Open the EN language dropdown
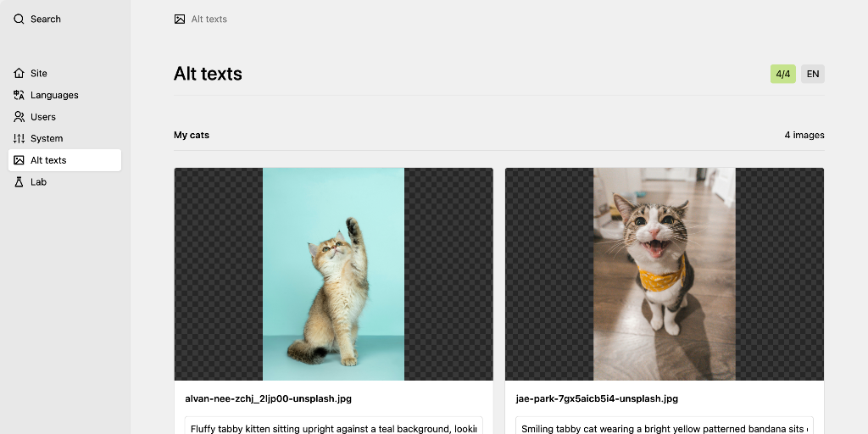 812,74
